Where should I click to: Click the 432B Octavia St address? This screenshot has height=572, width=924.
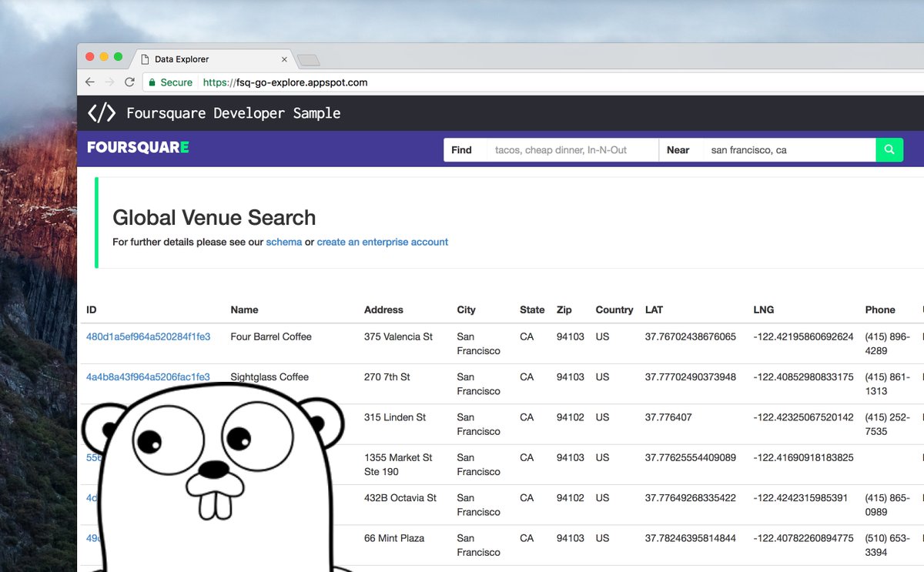pyautogui.click(x=400, y=497)
